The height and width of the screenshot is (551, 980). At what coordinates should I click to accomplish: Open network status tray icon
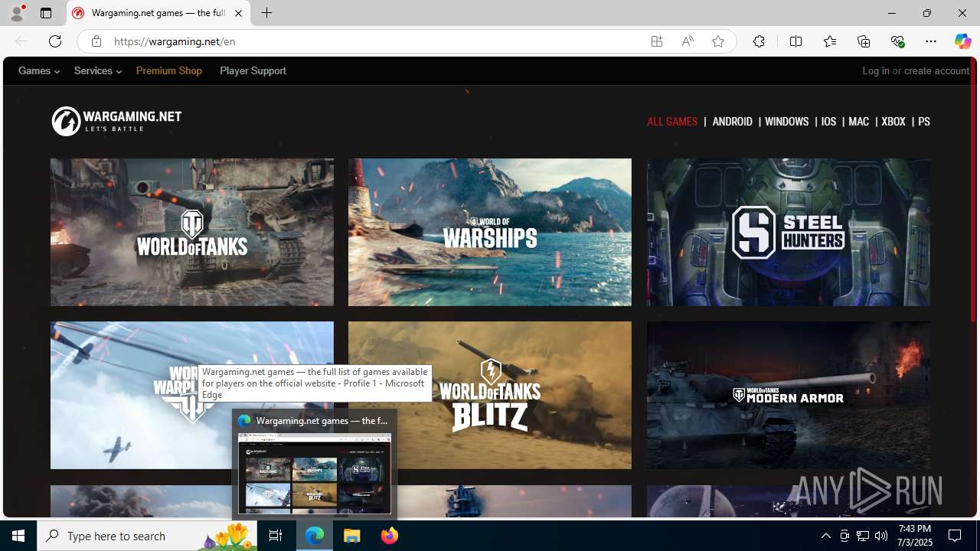pos(863,536)
